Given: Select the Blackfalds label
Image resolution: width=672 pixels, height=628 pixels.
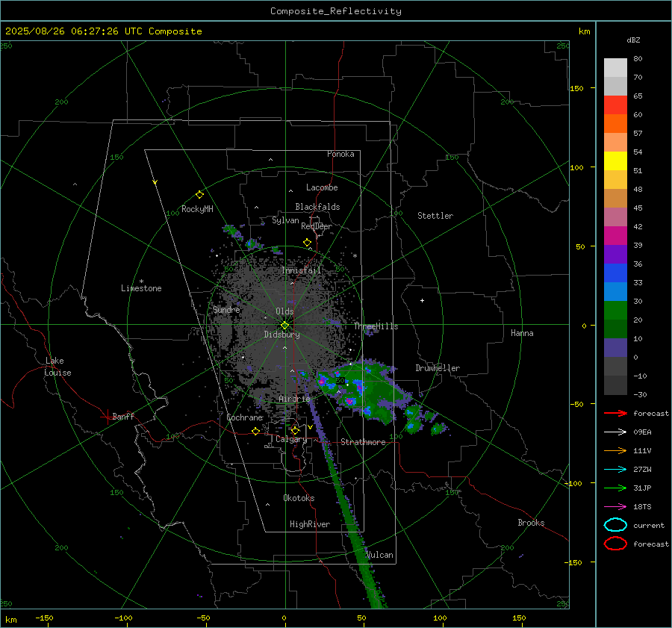Looking at the screenshot, I should click(317, 207).
